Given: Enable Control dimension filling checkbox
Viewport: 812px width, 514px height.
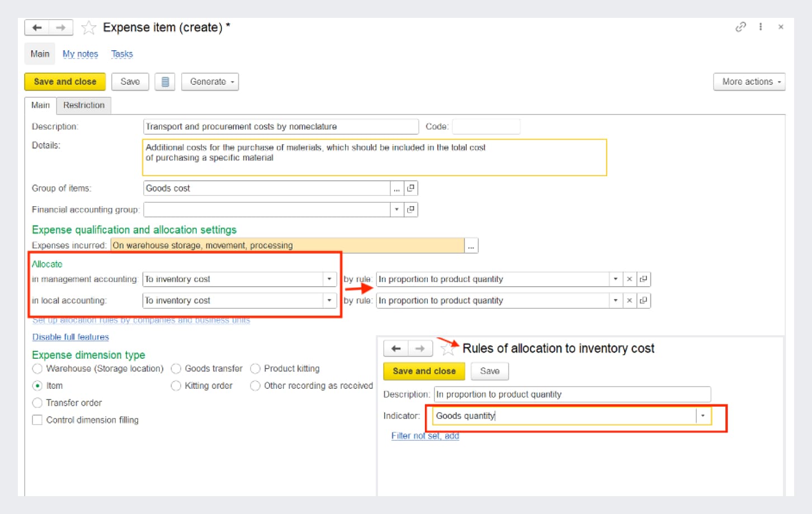Looking at the screenshot, I should 37,420.
